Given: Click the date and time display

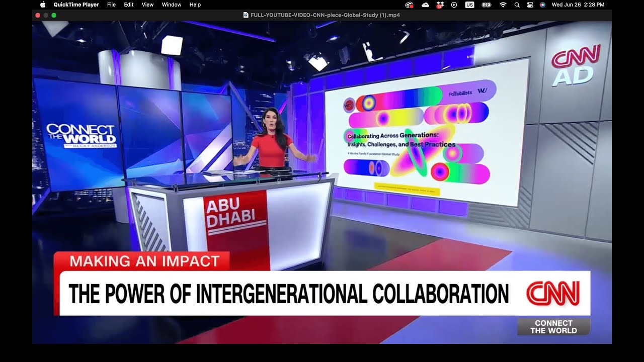Looking at the screenshot, I should tap(578, 5).
